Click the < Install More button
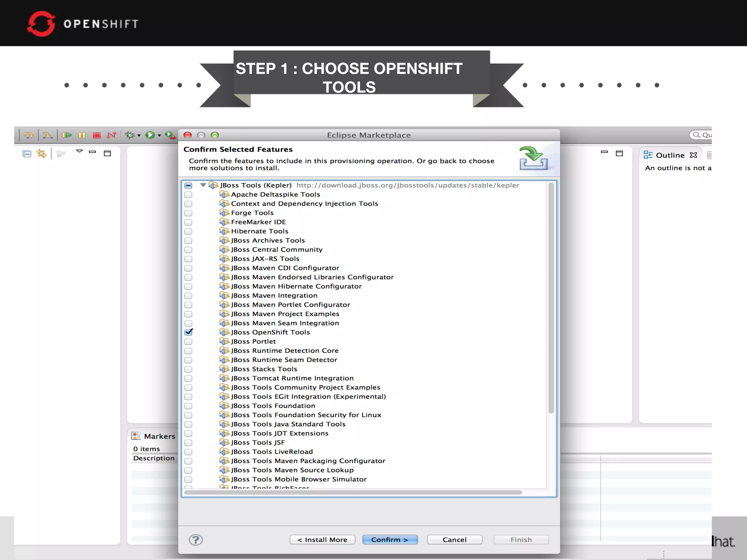Screen dimensions: 747x560 [322, 540]
